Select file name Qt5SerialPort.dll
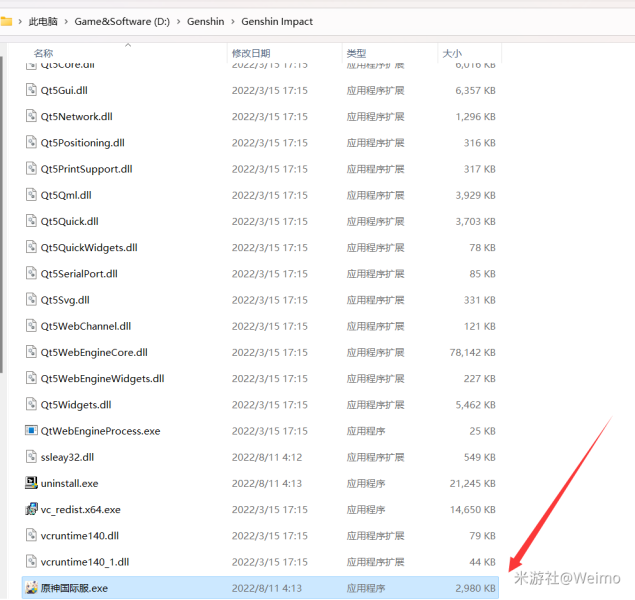The width and height of the screenshot is (635, 600). [x=79, y=274]
